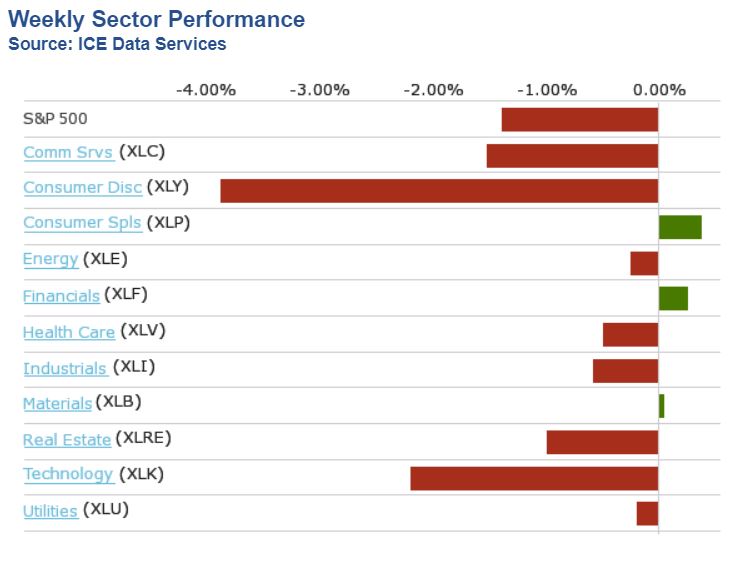Open the Consumer Spls link
The image size is (730, 566).
(82, 223)
